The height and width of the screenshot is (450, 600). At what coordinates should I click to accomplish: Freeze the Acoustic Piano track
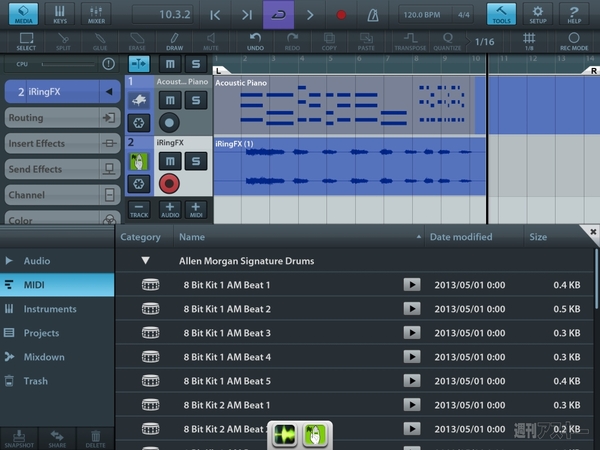click(139, 123)
